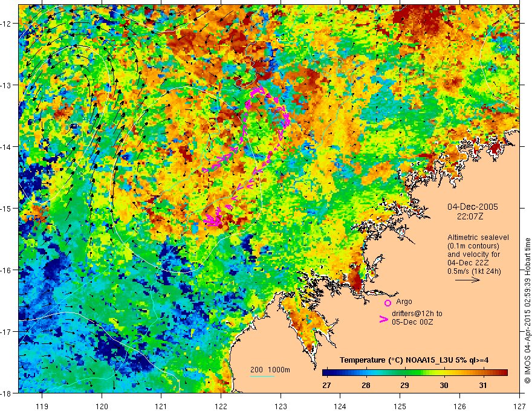The width and height of the screenshot is (532, 411).
Task: Click the colorbar value 31
Action: [x=483, y=385]
